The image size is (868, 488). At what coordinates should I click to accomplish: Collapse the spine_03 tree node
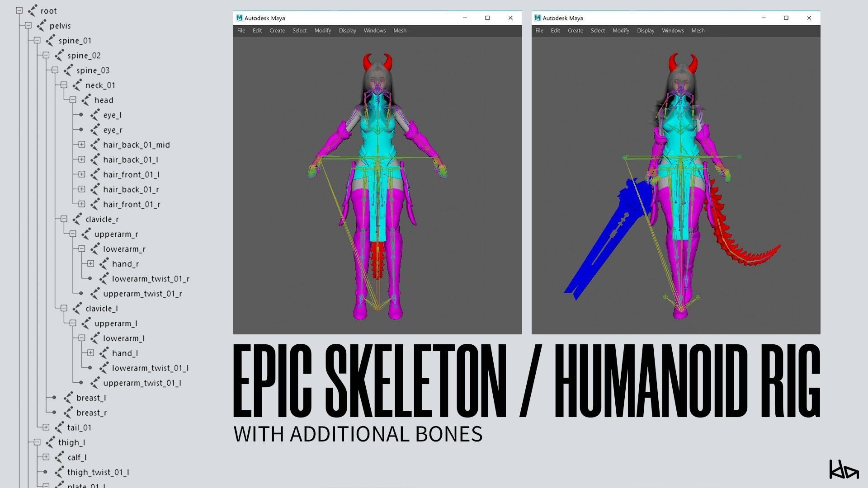(55, 70)
